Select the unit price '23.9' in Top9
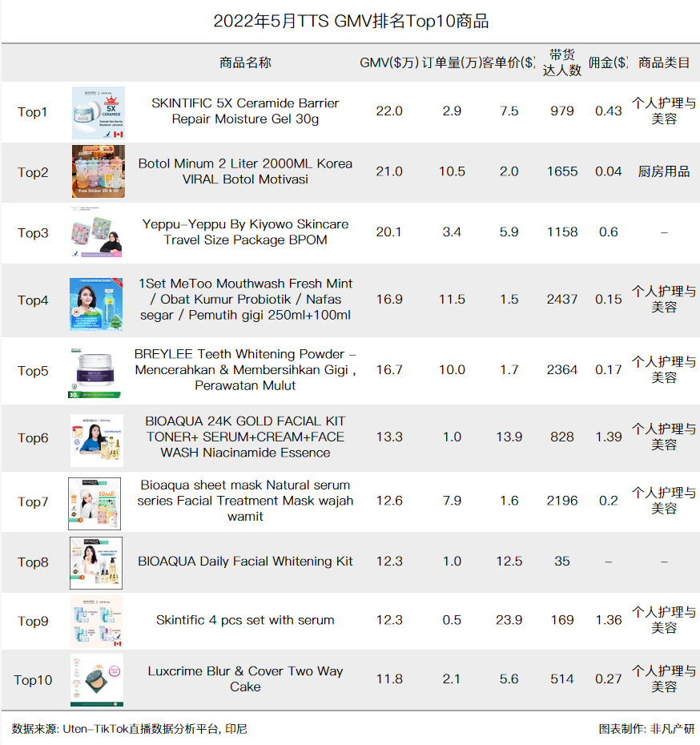 tap(509, 620)
